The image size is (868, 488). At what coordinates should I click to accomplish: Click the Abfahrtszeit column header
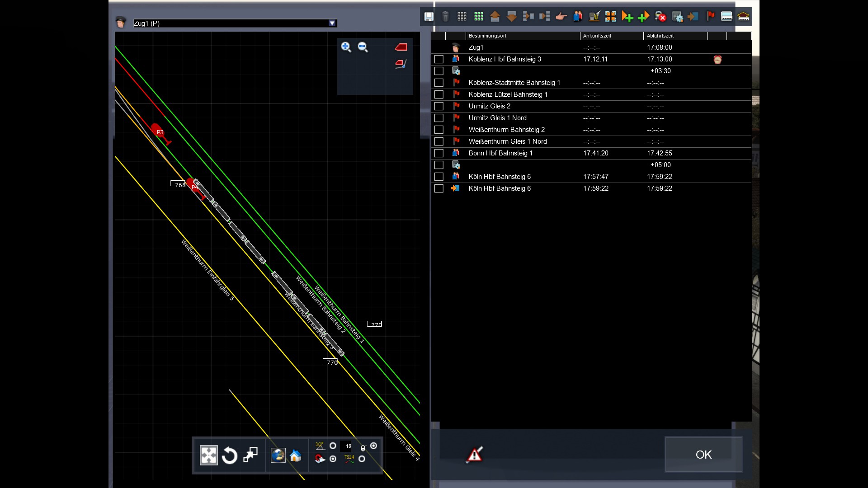(x=660, y=36)
